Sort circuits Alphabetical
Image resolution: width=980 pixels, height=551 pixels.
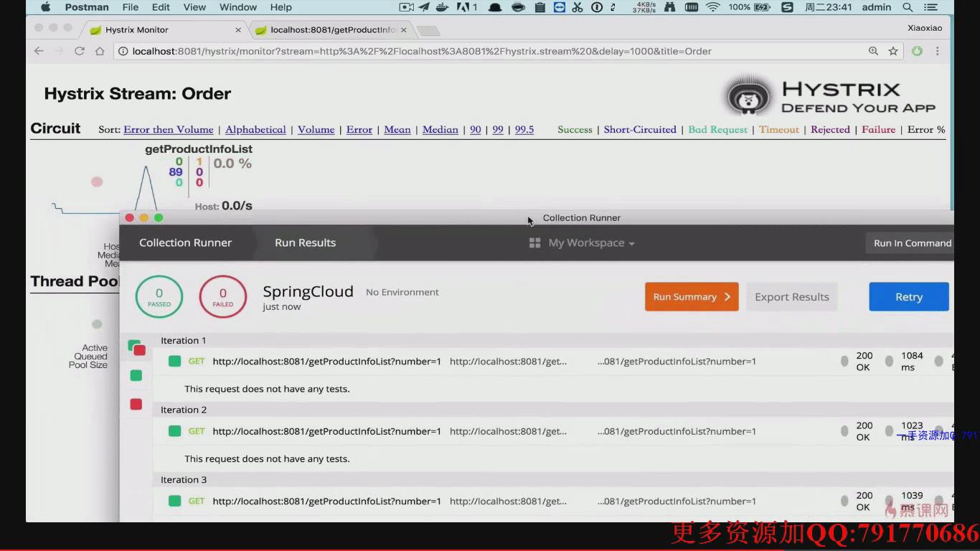pos(255,130)
